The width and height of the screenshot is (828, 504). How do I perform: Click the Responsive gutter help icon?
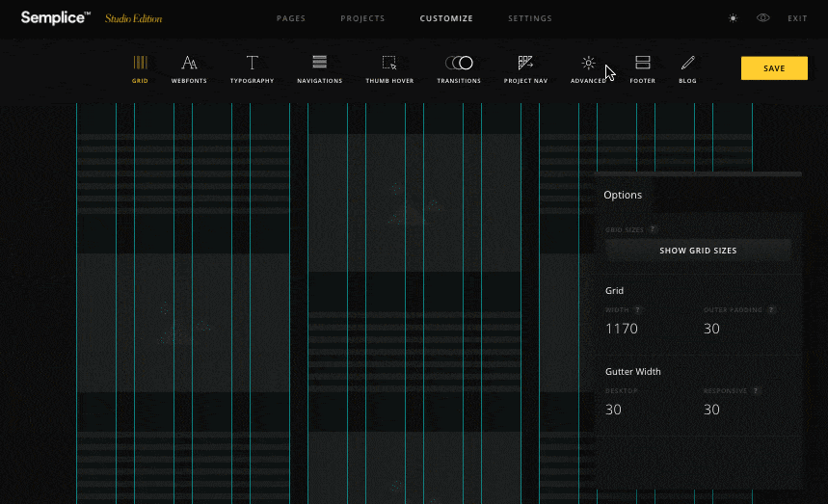(x=756, y=390)
